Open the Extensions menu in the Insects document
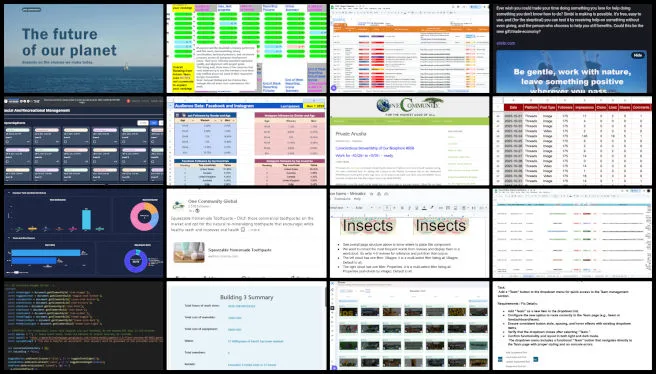This screenshot has width=656, height=374. tap(342, 199)
